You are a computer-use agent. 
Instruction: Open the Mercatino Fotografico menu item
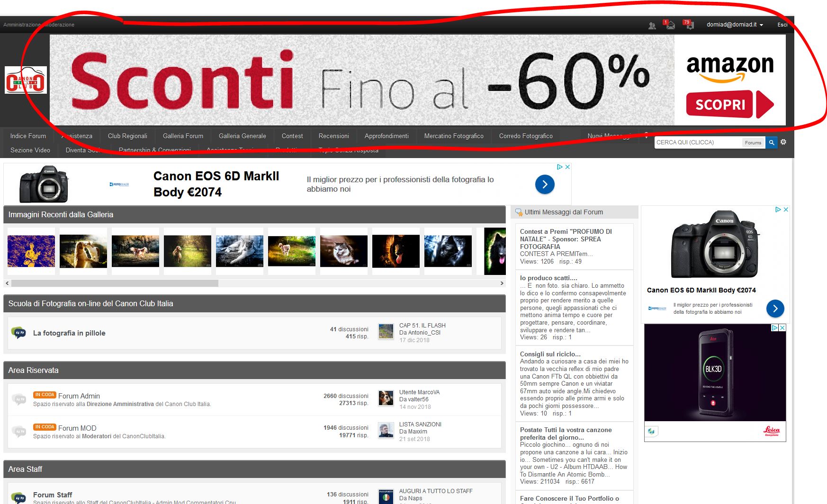[454, 136]
